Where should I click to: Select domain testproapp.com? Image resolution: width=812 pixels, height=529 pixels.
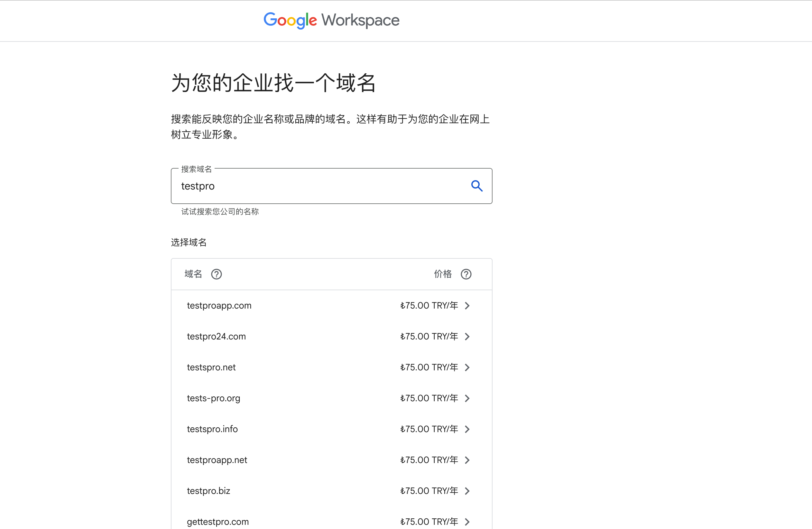pyautogui.click(x=219, y=305)
